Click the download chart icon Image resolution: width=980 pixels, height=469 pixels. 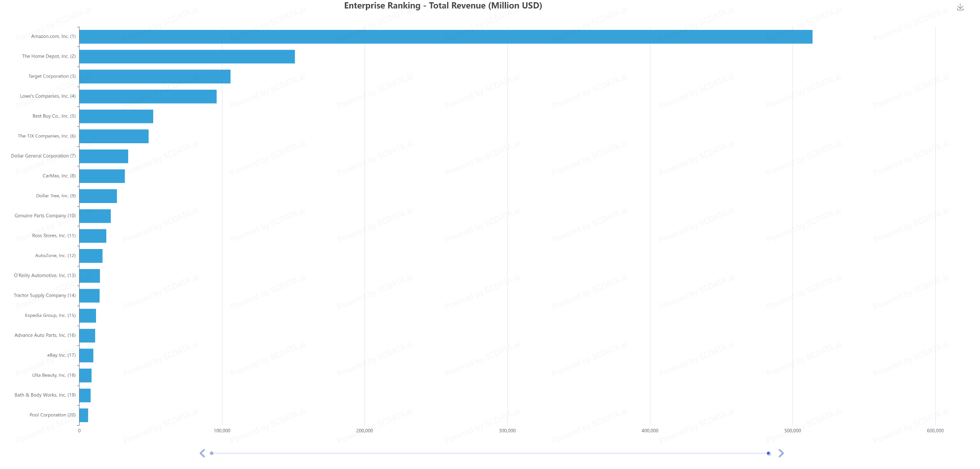pyautogui.click(x=960, y=7)
